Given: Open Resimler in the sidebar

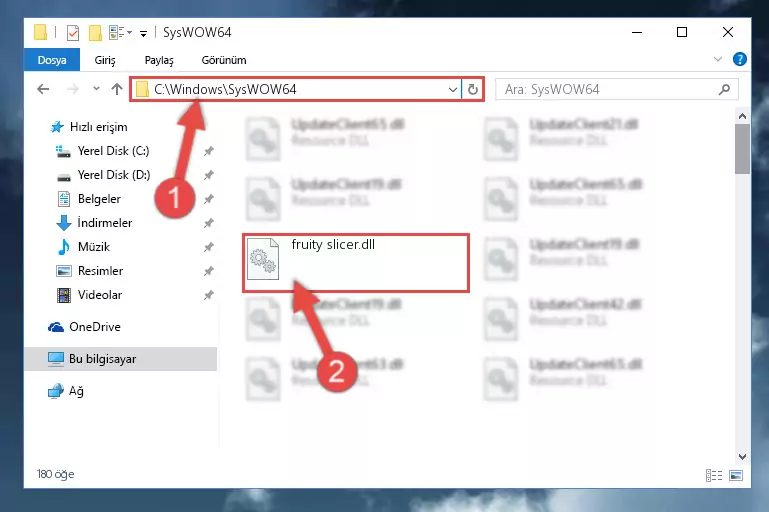Looking at the screenshot, I should (x=100, y=271).
